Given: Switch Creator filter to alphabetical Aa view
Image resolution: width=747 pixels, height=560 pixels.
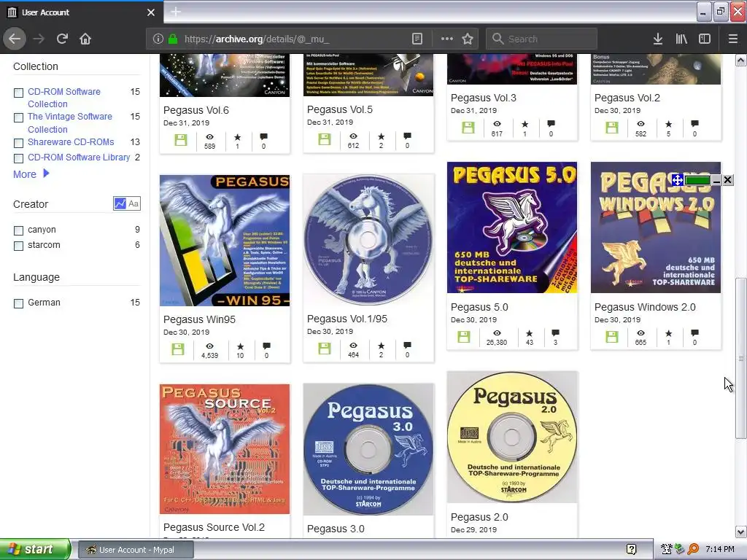Looking at the screenshot, I should pyautogui.click(x=134, y=204).
